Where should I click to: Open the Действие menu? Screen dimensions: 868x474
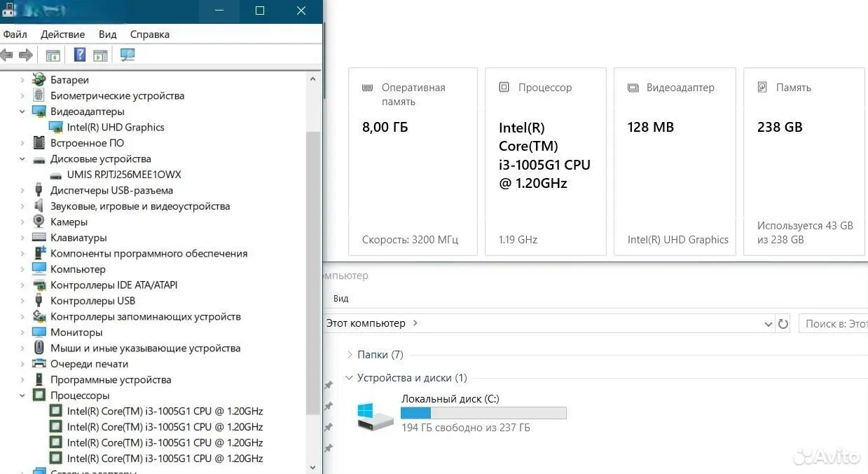(62, 34)
